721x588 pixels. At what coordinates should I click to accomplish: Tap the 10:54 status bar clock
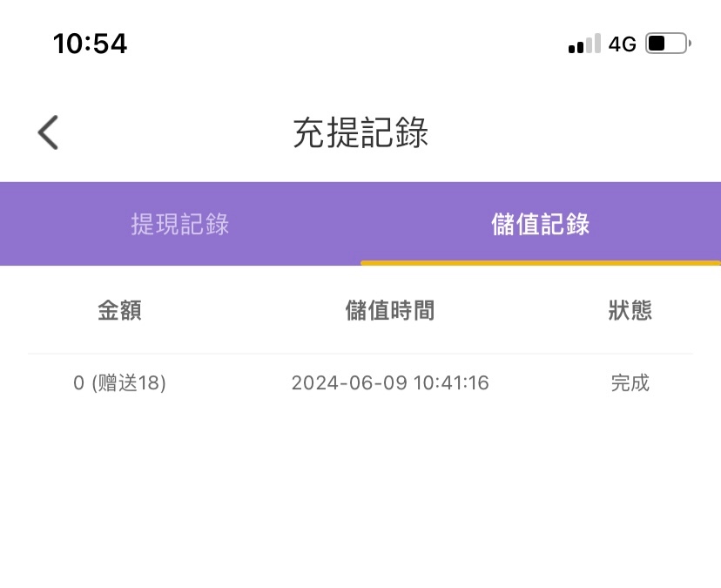coord(90,43)
